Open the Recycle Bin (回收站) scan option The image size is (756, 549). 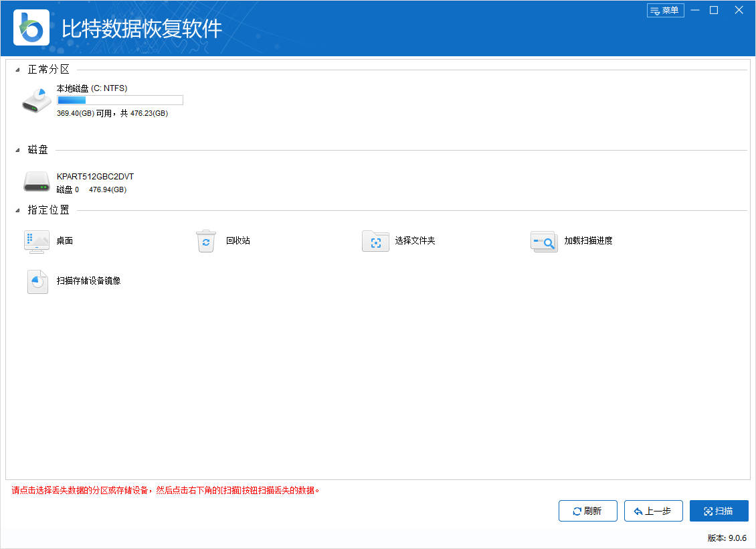(206, 242)
